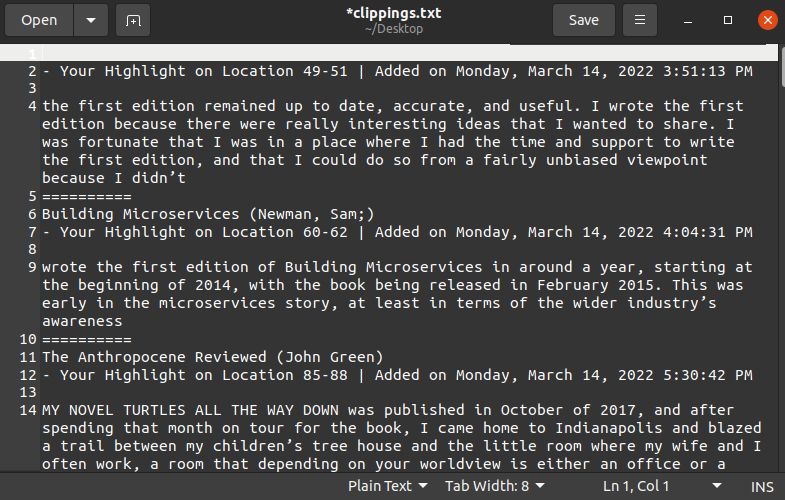Open the hamburger menu
Image resolution: width=785 pixels, height=500 pixels.
[640, 20]
